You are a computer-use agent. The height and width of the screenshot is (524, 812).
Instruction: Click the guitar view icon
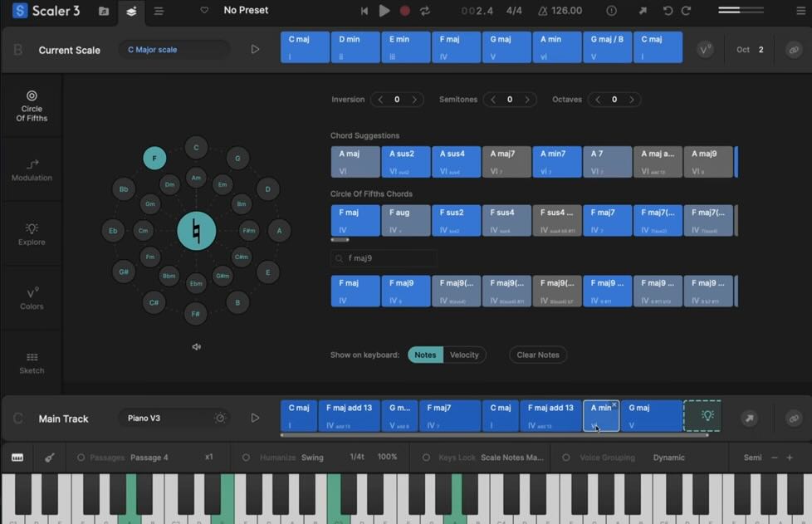click(49, 458)
